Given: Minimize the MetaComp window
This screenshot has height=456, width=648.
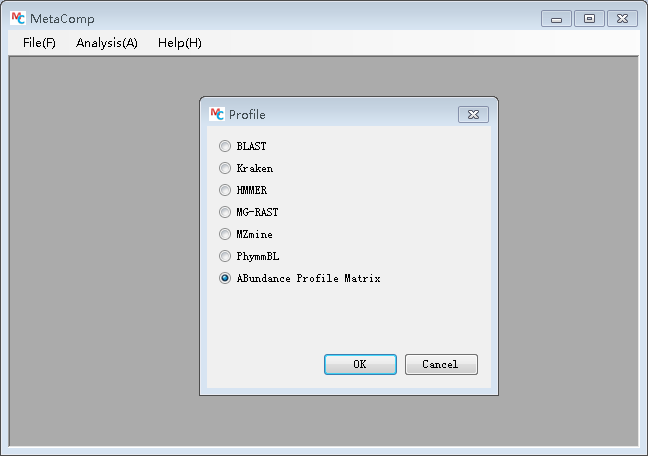Looking at the screenshot, I should (555, 18).
